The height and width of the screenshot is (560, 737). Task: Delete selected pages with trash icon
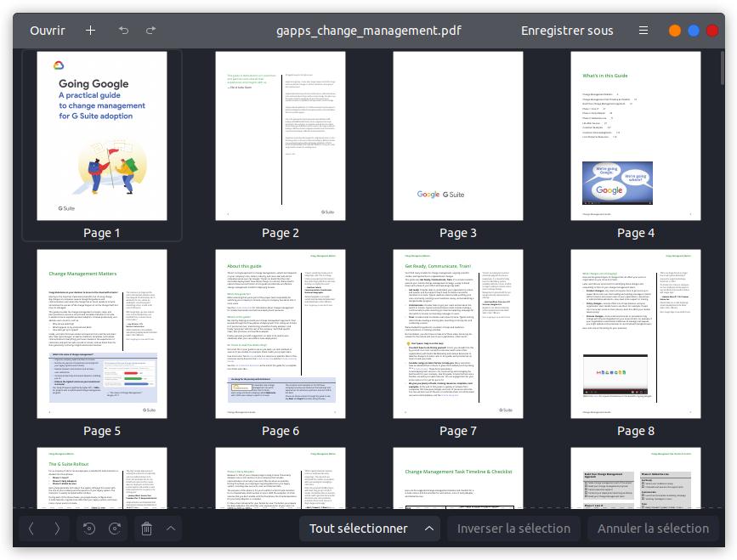tap(147, 529)
